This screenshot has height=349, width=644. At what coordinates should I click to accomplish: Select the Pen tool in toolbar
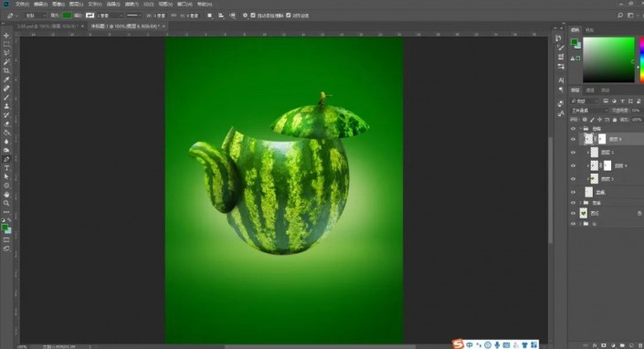(6, 159)
